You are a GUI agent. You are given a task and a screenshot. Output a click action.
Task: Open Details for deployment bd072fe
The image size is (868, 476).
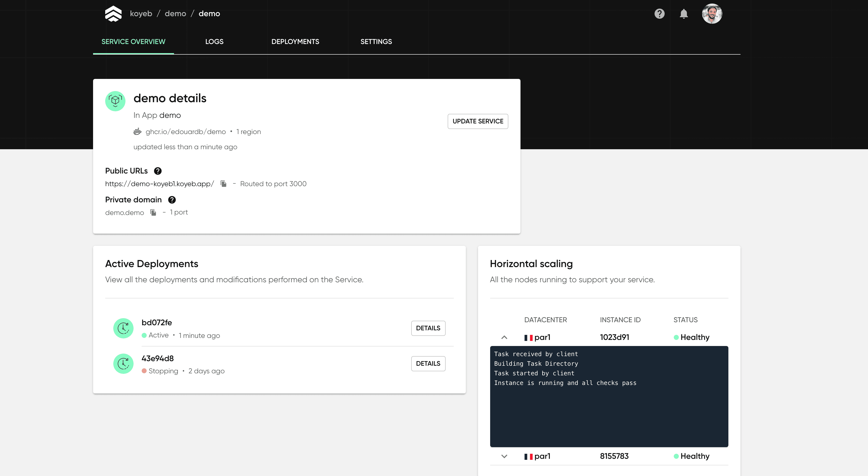pos(428,328)
